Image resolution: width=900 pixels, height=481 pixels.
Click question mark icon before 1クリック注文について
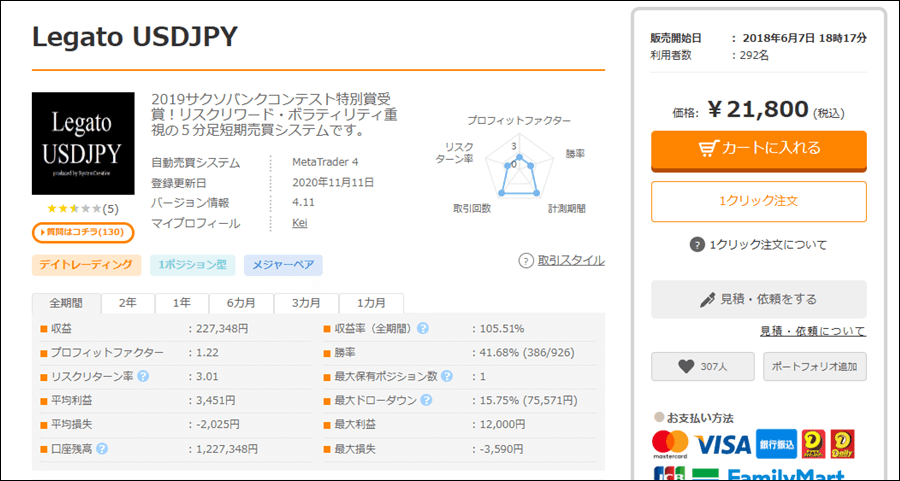[697, 245]
